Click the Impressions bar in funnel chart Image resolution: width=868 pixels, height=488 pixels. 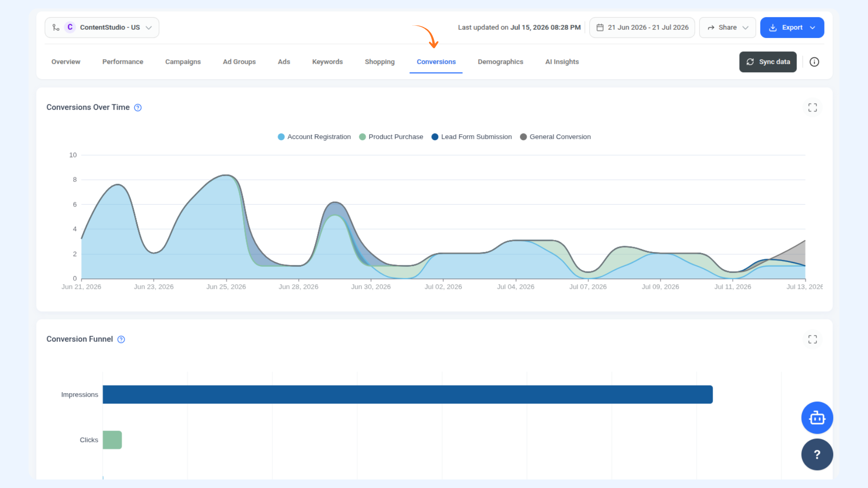click(408, 394)
